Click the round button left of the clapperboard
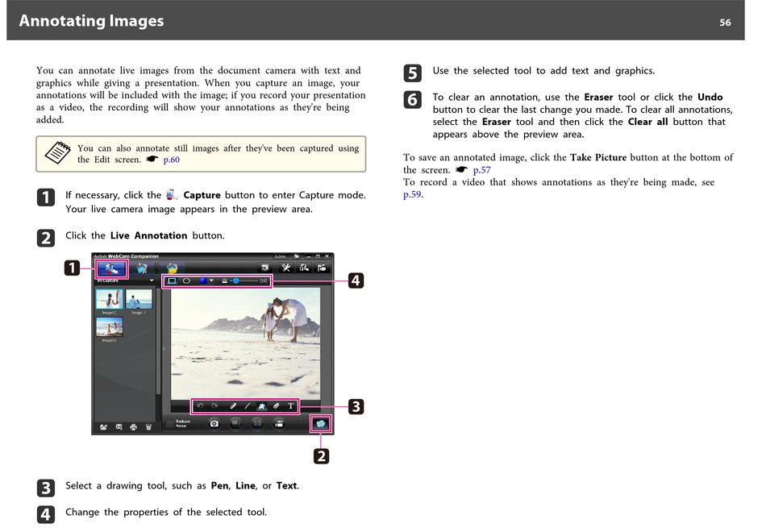This screenshot has height=532, width=766. [257, 423]
